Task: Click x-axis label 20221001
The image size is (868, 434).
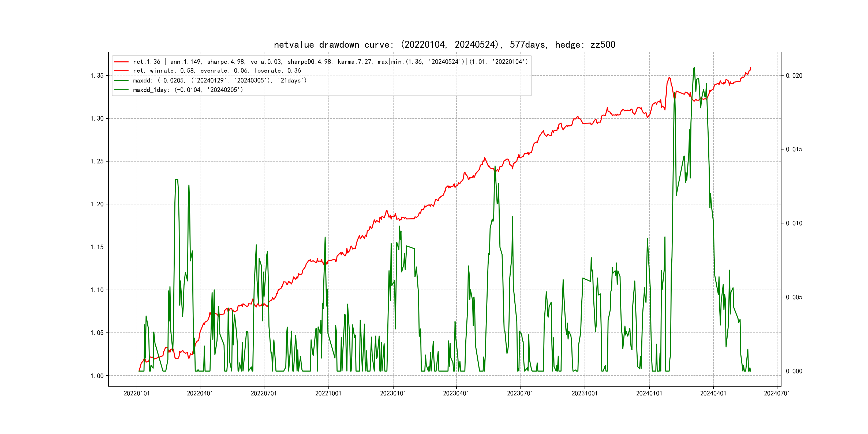Action: tap(328, 394)
